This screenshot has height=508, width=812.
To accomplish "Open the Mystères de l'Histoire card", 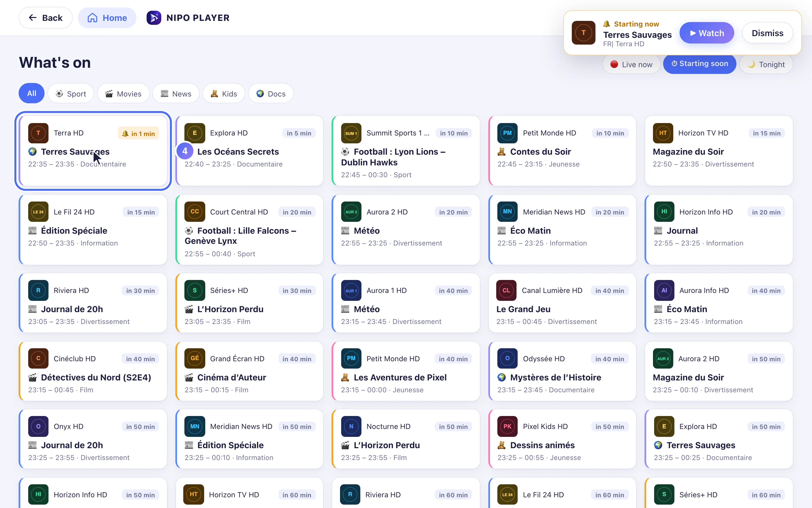I will click(x=562, y=371).
